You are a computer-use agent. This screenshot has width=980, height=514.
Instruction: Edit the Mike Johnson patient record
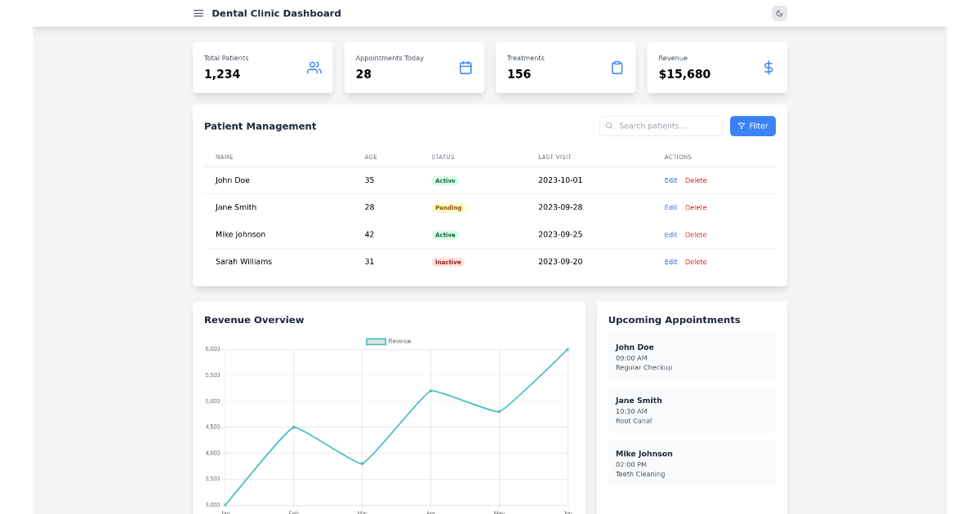click(x=670, y=234)
